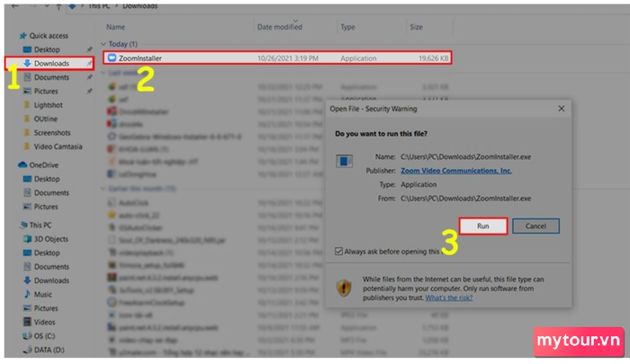The width and height of the screenshot is (630, 364).
Task: Open the Zoom Video Communications, Inc. publisher link
Action: 456,171
